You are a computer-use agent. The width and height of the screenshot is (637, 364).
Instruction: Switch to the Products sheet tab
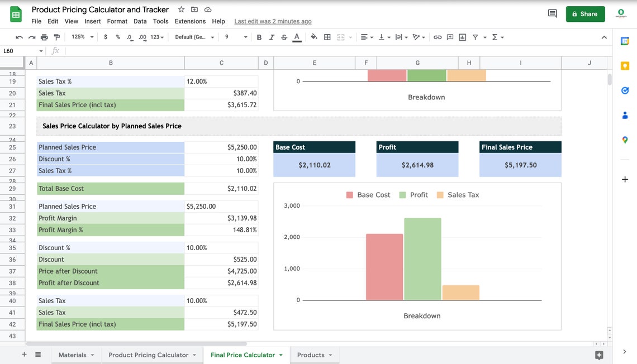coord(311,355)
